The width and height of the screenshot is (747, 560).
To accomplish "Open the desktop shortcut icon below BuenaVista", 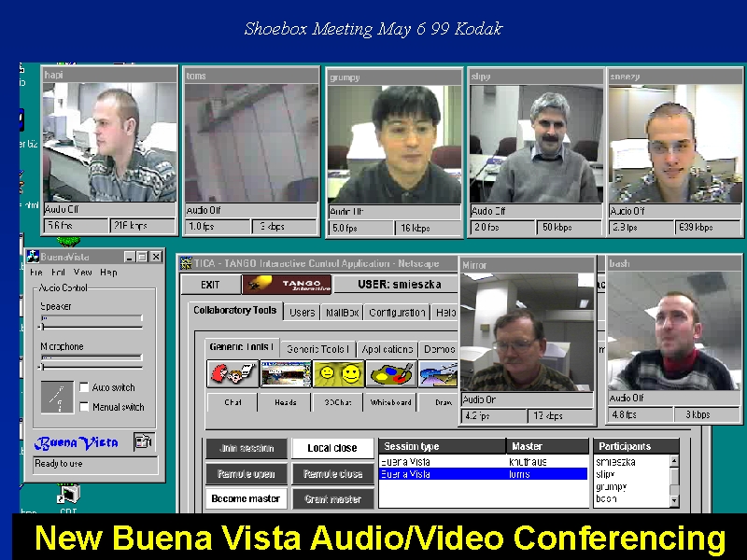I will pyautogui.click(x=69, y=495).
